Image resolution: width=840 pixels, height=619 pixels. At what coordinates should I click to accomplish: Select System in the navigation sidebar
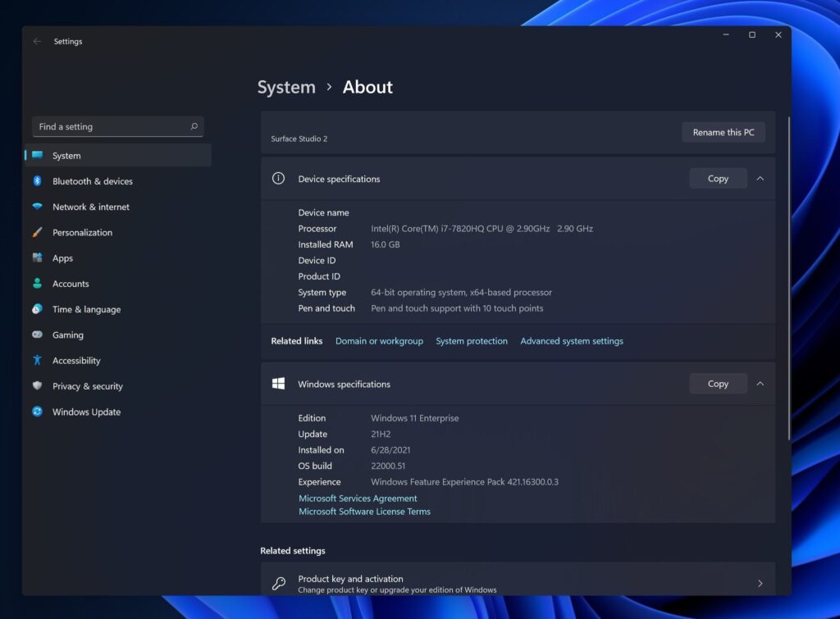tap(66, 155)
